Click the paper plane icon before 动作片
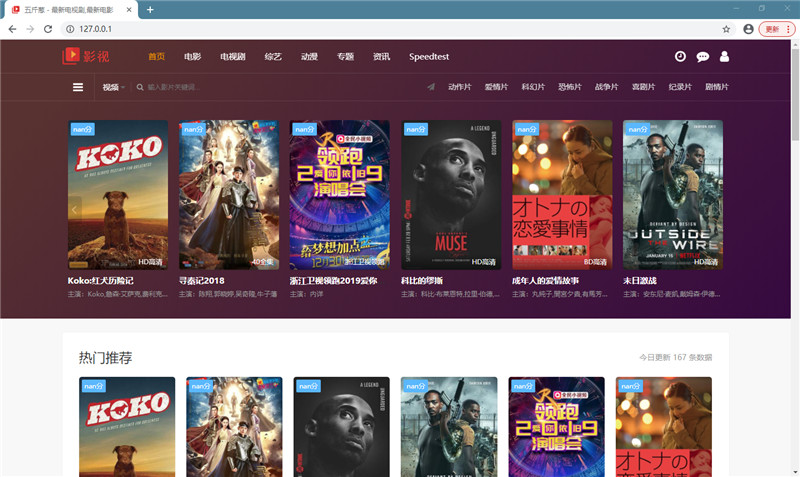 pos(431,87)
